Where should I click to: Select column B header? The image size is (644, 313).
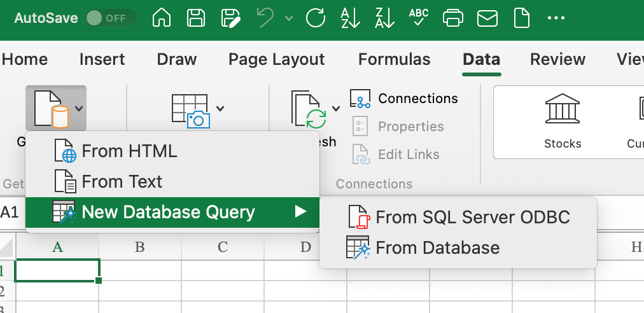[x=140, y=247]
